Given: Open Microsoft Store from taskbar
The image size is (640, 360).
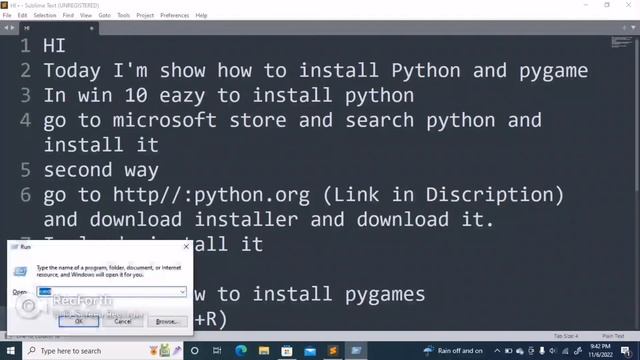Looking at the screenshot, I should pyautogui.click(x=287, y=351).
